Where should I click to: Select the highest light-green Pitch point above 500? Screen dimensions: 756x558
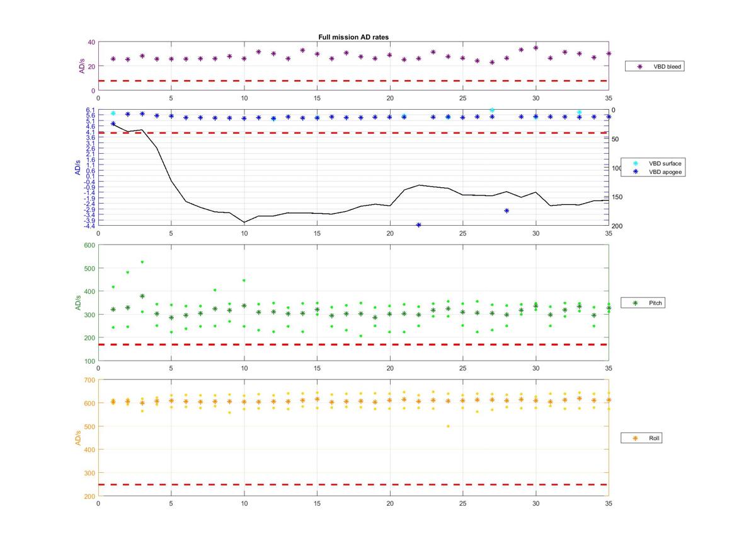[x=142, y=262]
